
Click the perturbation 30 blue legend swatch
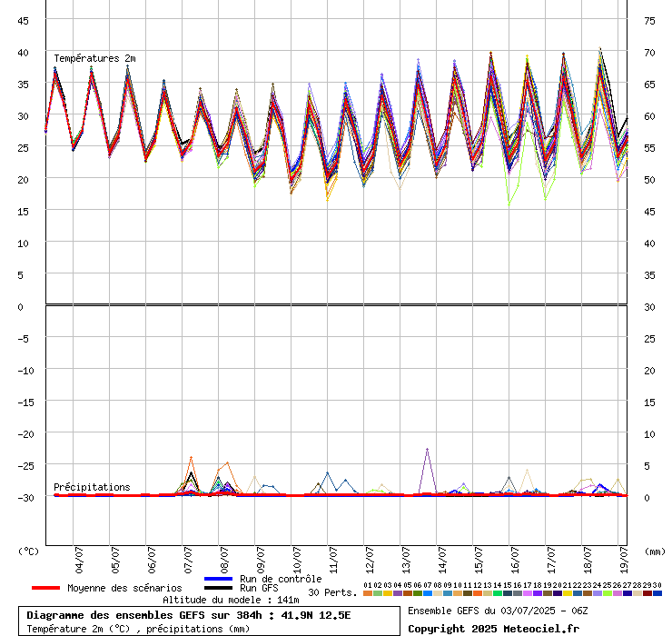point(657,593)
